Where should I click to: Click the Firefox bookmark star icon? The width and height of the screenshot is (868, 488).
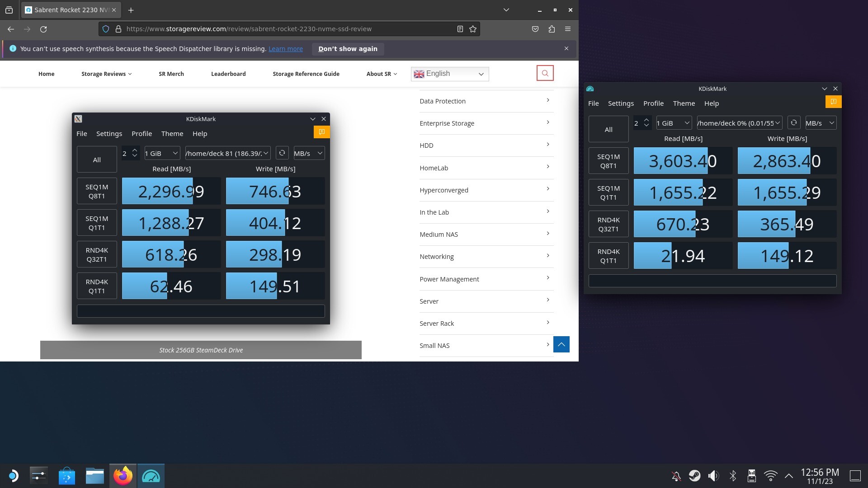click(x=473, y=28)
